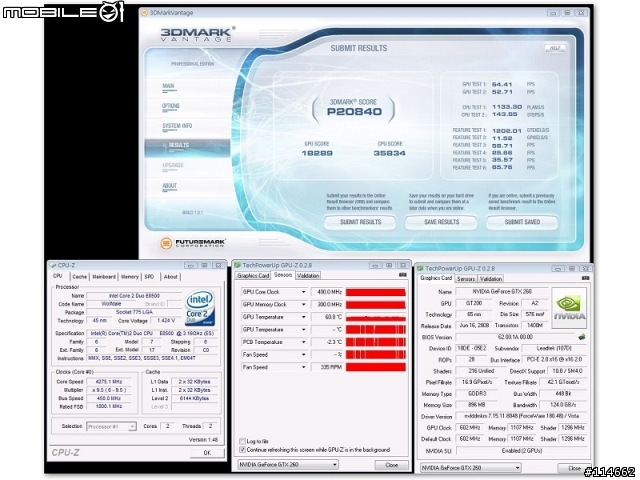640x480 pixels.
Task: Click the PCB Temperature red graph
Action: [x=376, y=342]
